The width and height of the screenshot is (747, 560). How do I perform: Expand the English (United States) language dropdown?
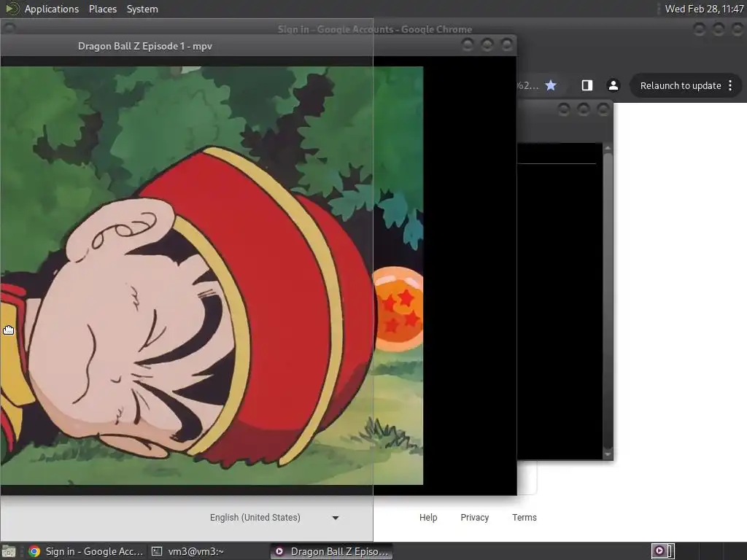274,518
